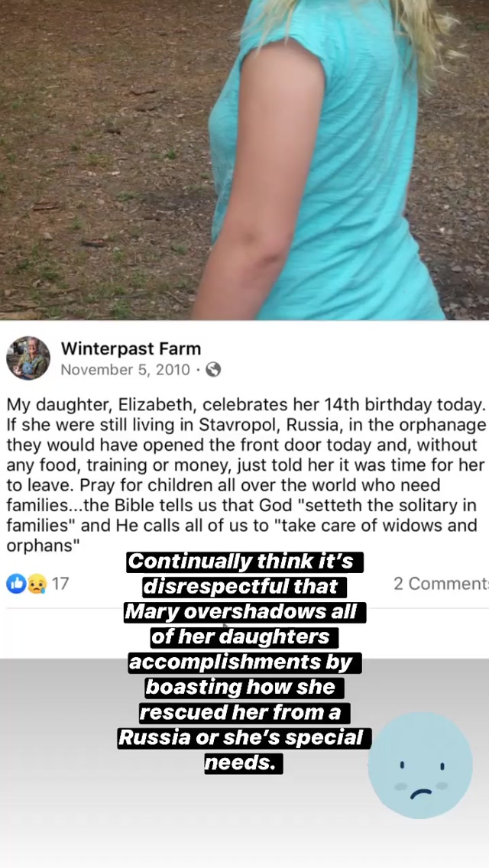Tap the sad blue face sticker
This screenshot has width=489, height=868.
tap(420, 765)
